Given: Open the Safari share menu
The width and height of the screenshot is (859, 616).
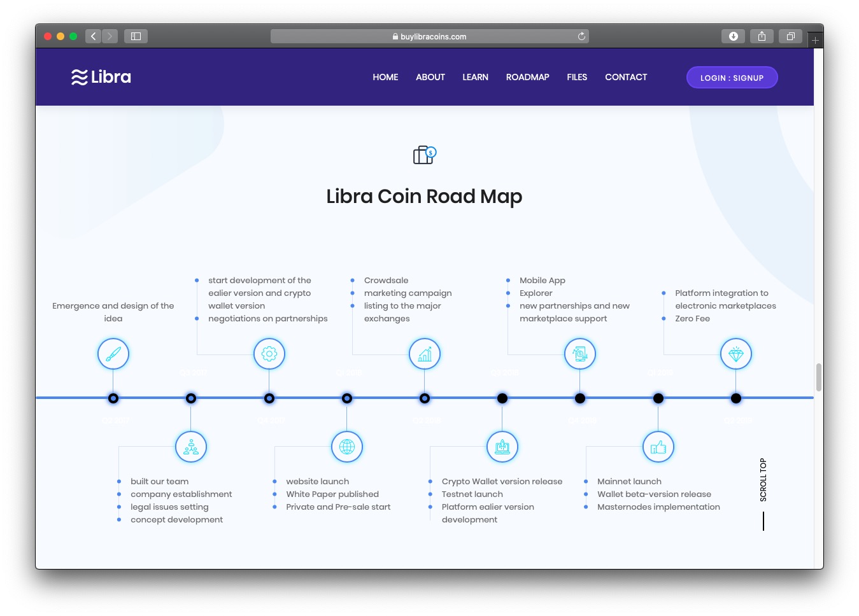Looking at the screenshot, I should (762, 36).
